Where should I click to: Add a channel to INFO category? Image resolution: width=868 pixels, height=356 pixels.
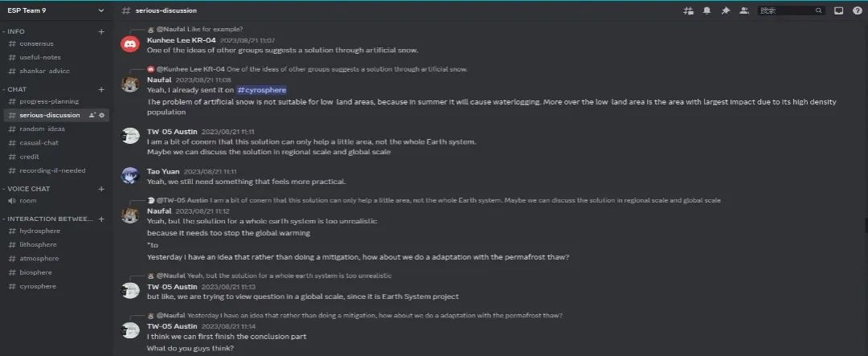click(x=101, y=31)
